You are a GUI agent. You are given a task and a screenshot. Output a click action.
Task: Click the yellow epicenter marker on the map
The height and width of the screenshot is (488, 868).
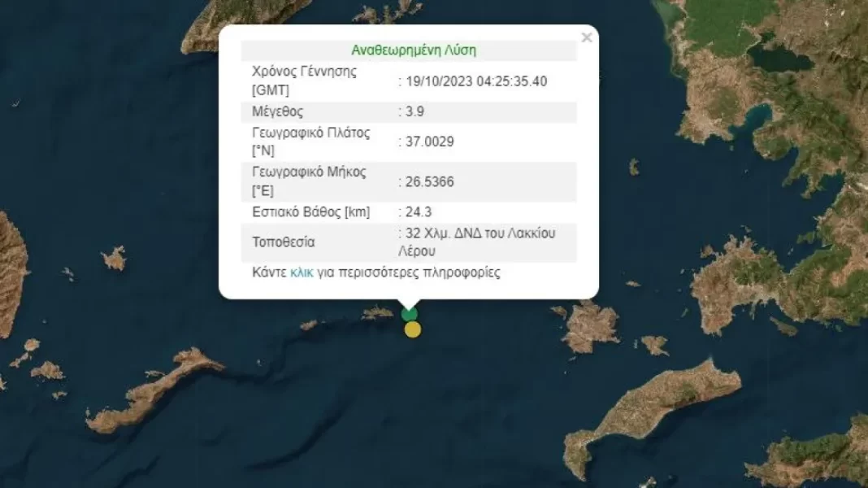[x=413, y=329]
